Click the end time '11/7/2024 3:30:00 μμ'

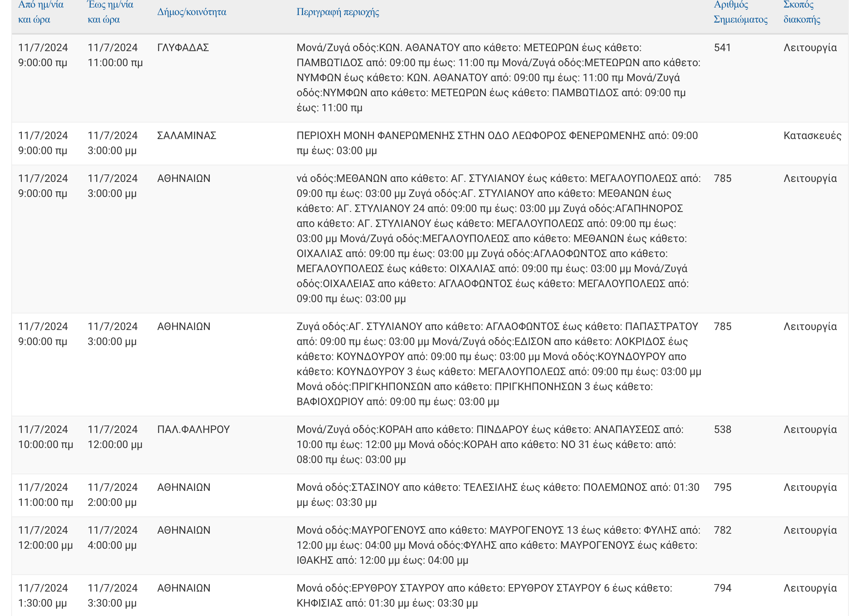112,596
